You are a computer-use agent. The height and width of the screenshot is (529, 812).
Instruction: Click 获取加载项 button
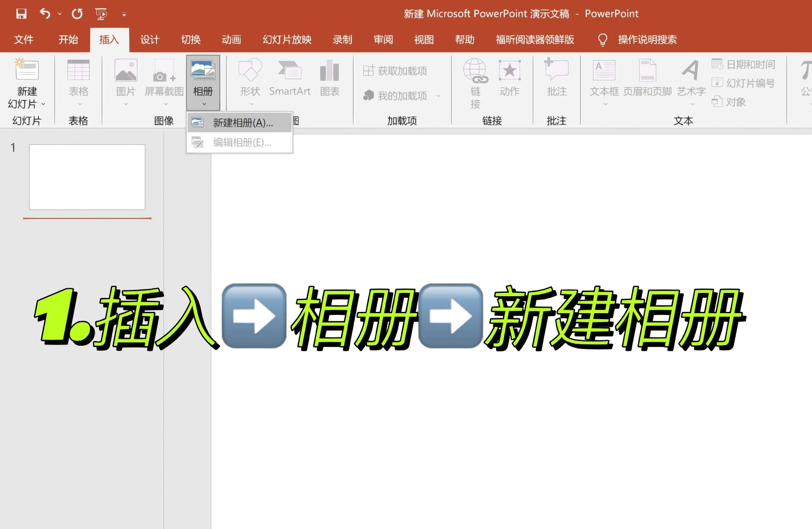(x=395, y=71)
